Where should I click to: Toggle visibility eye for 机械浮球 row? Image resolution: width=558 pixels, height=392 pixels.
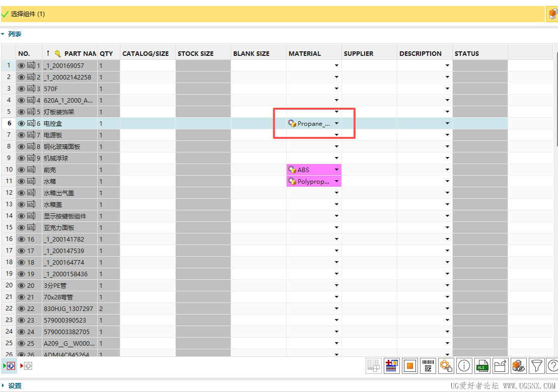click(x=21, y=159)
